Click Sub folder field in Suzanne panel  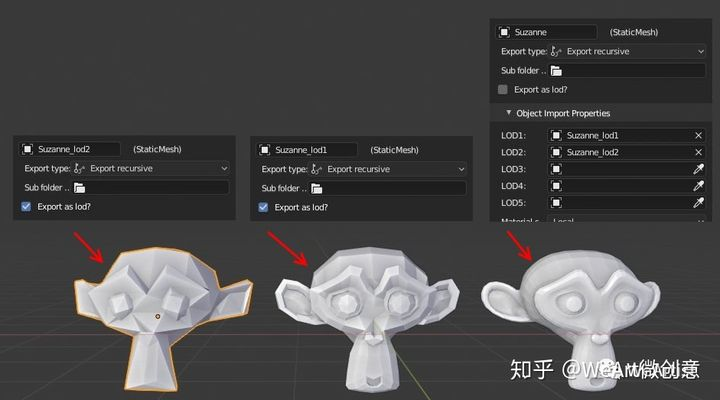click(627, 71)
